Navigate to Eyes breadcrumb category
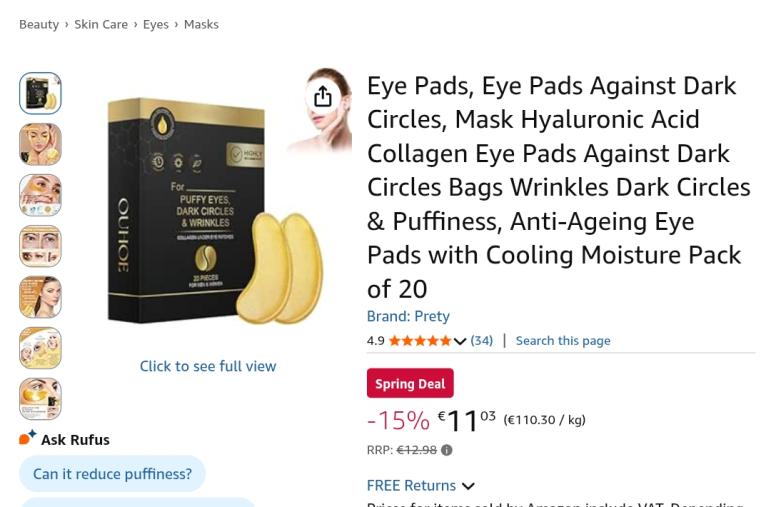This screenshot has height=507, width=771. point(156,24)
